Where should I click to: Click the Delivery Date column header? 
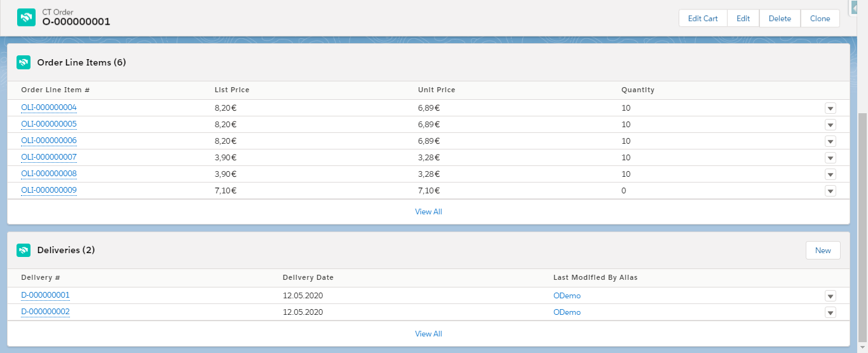[308, 277]
